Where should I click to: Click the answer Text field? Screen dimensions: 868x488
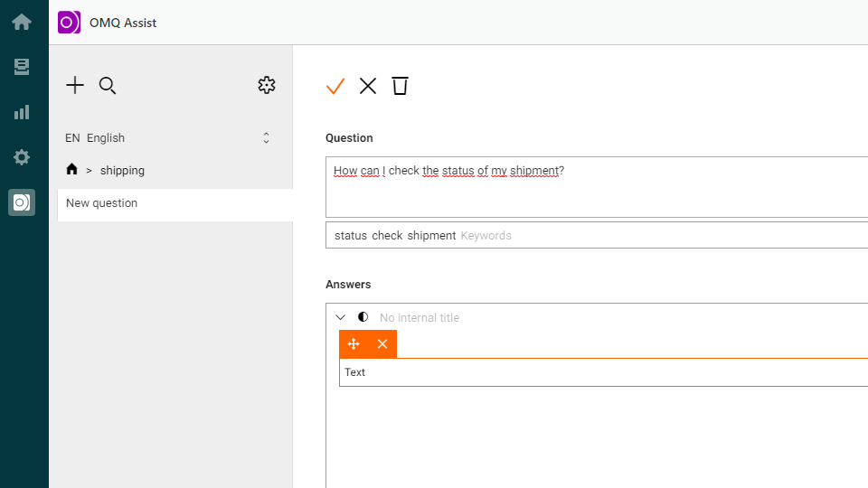(x=603, y=372)
